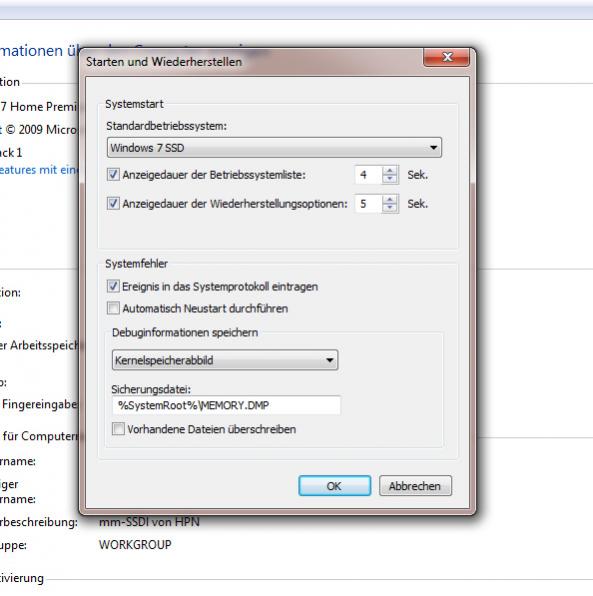The image size is (593, 596).
Task: Click the Abbrechen button
Action: [415, 486]
